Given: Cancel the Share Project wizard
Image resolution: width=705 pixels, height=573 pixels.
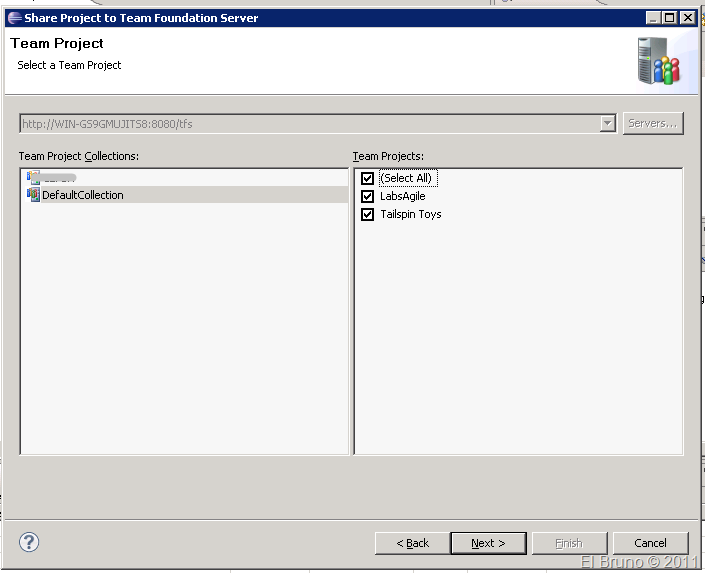Looking at the screenshot, I should (x=650, y=543).
